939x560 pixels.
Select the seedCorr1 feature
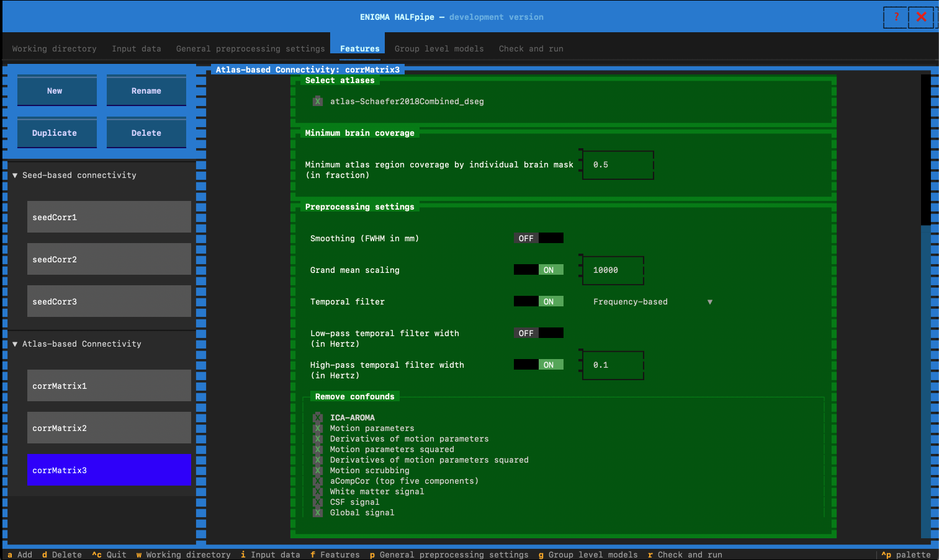tap(109, 217)
